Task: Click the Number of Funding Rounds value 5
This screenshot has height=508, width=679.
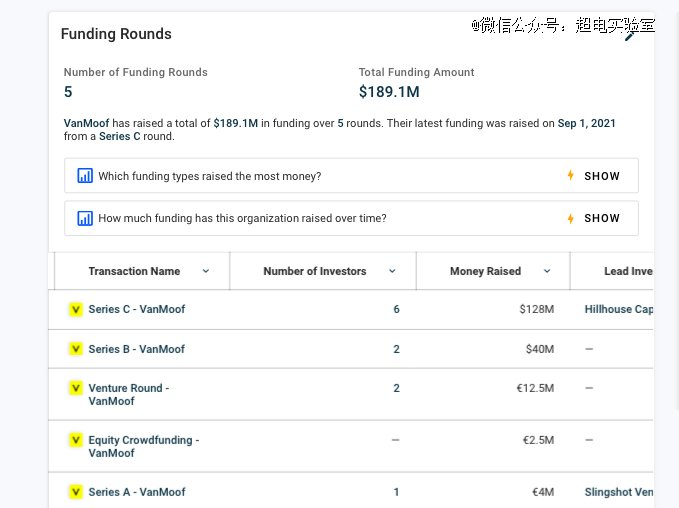Action: click(x=68, y=92)
